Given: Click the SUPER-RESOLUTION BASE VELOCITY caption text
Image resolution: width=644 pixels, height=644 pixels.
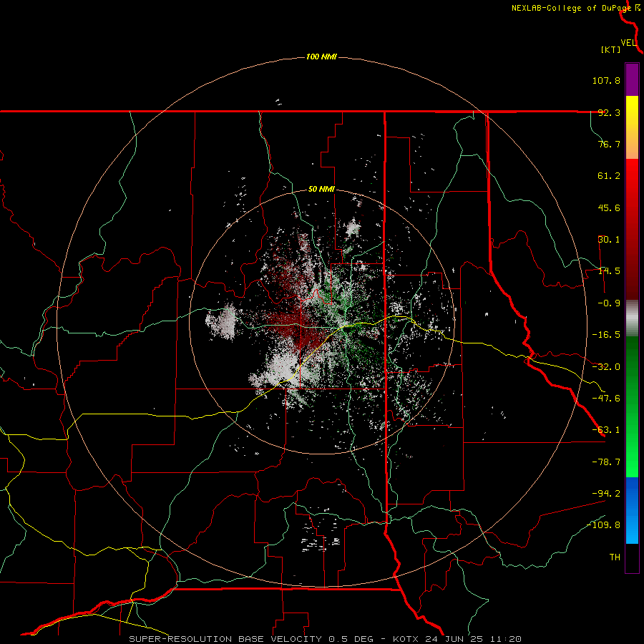Looking at the screenshot, I should (x=225, y=639).
